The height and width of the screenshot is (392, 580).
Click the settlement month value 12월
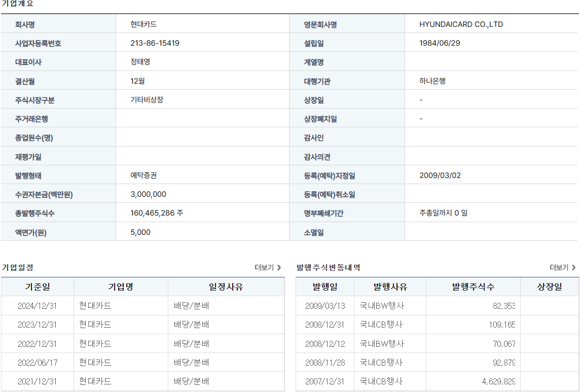pyautogui.click(x=137, y=81)
